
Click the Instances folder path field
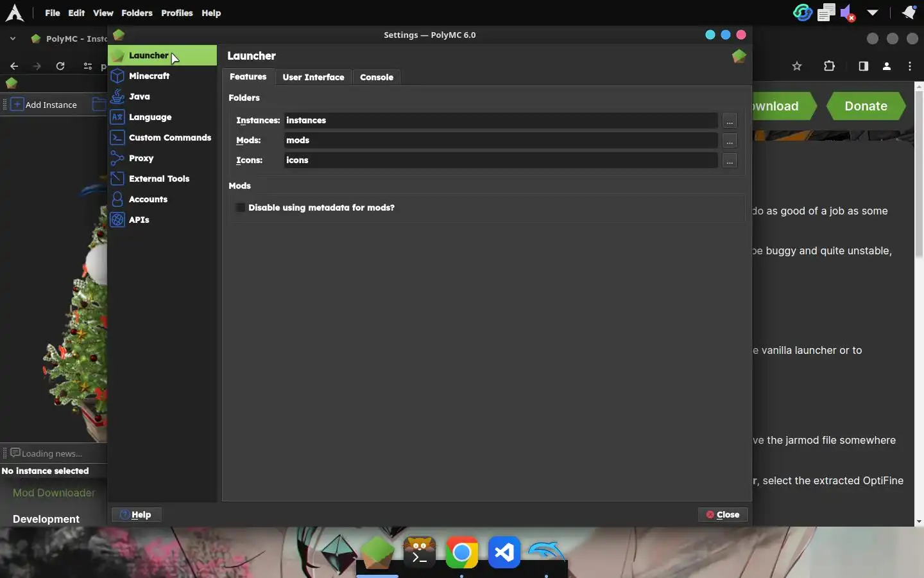(x=501, y=120)
